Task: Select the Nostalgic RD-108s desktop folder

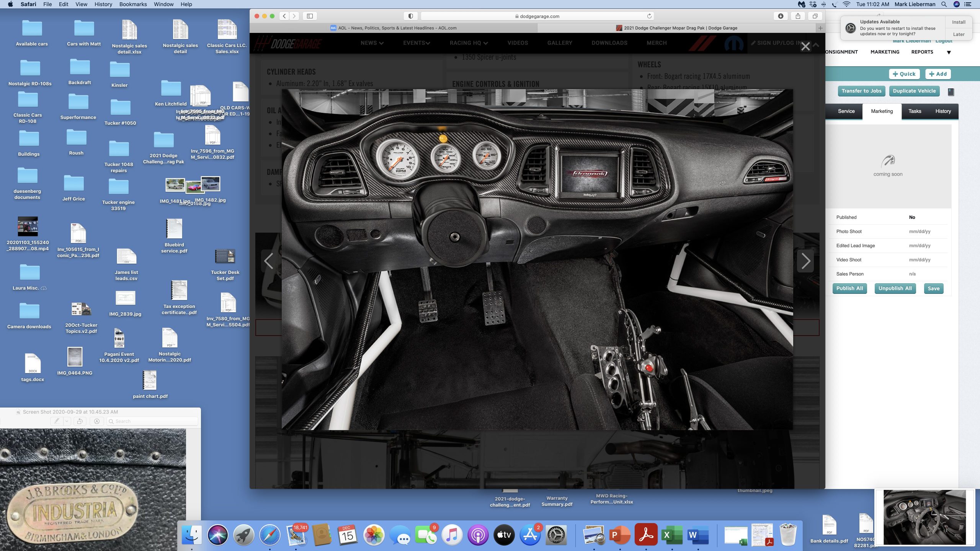Action: pos(30,73)
